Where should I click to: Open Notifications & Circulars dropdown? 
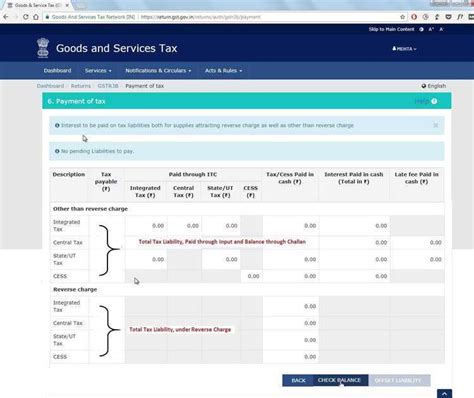(158, 71)
